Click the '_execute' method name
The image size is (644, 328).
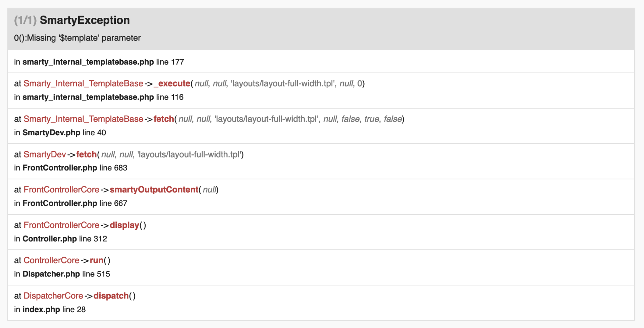(172, 83)
